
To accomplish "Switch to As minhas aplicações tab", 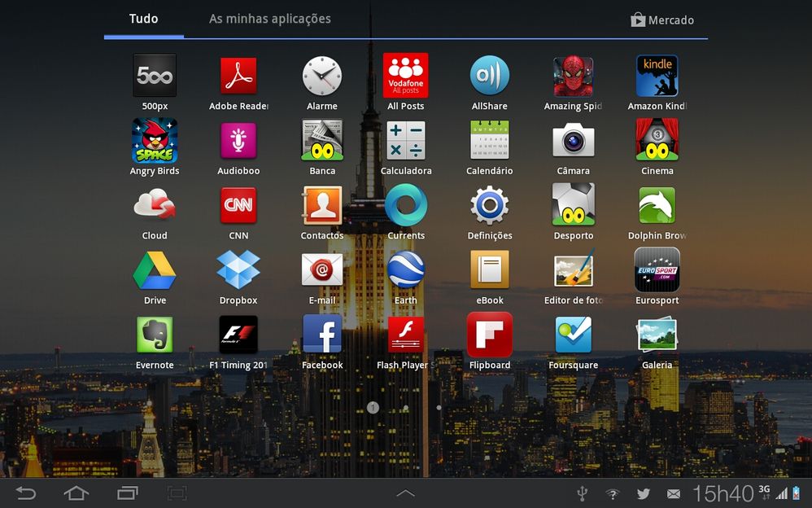I will pos(270,19).
